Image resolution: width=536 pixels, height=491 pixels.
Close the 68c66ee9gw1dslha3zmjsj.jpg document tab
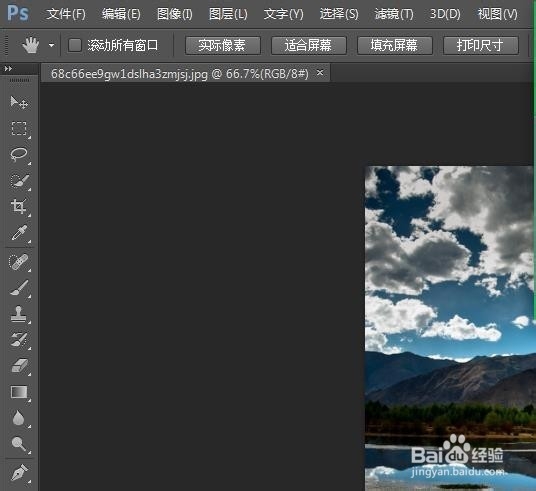(320, 72)
